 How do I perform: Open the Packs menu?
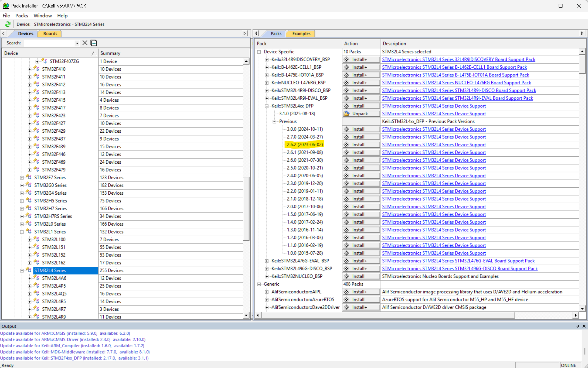tap(22, 15)
